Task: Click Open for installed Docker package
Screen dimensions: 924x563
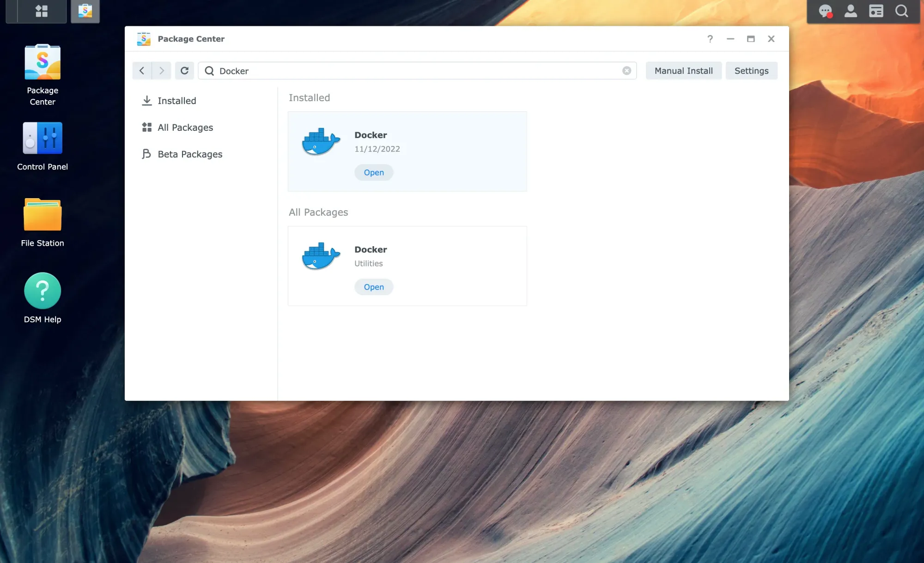Action: click(x=374, y=172)
